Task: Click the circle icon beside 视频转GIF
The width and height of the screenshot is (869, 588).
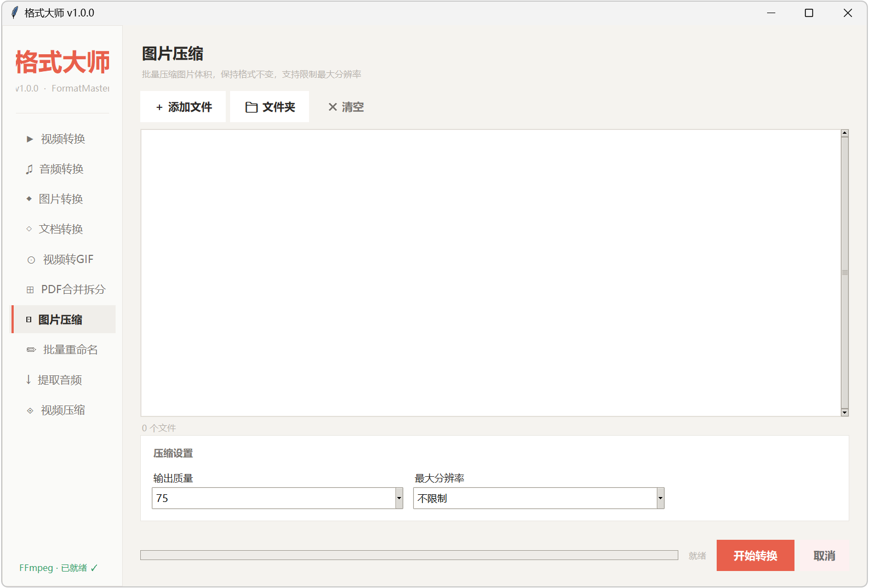Action: 31,260
